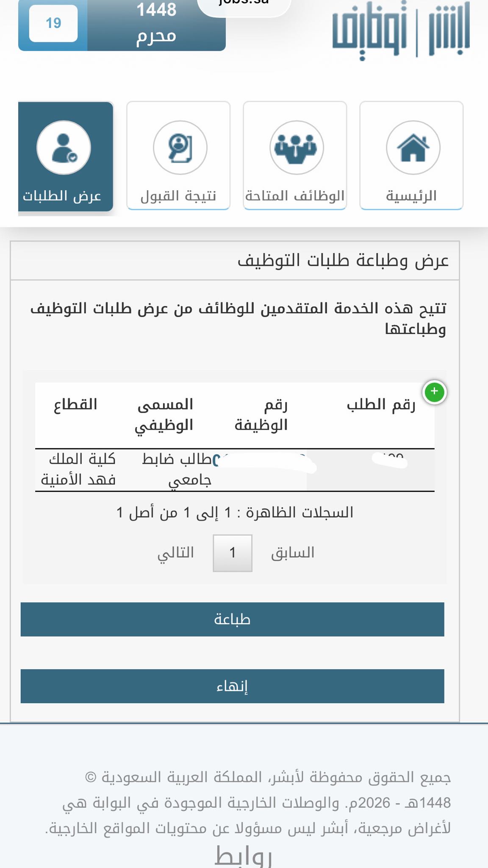
Task: Click the 1448 محرم Hijri date panel
Action: (156, 25)
